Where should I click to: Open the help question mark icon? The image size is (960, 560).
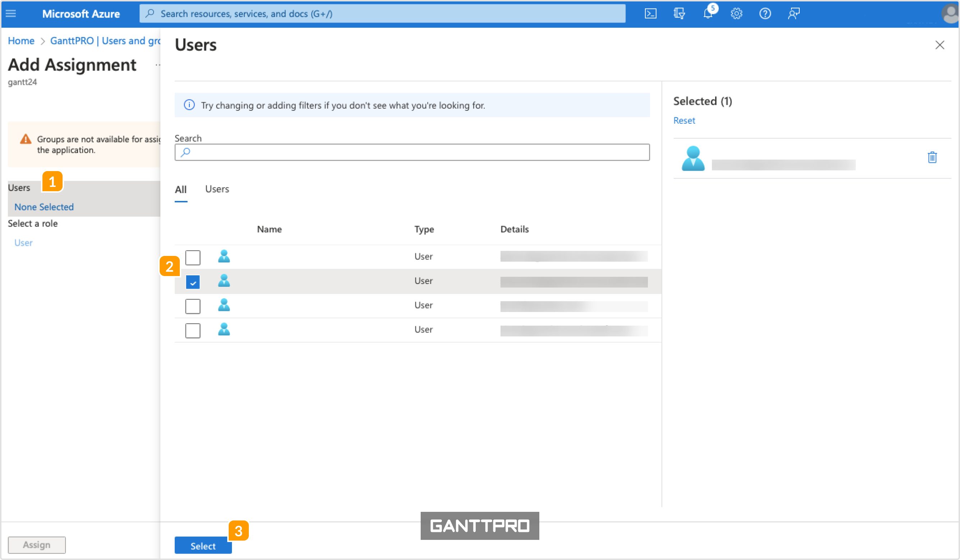point(765,14)
